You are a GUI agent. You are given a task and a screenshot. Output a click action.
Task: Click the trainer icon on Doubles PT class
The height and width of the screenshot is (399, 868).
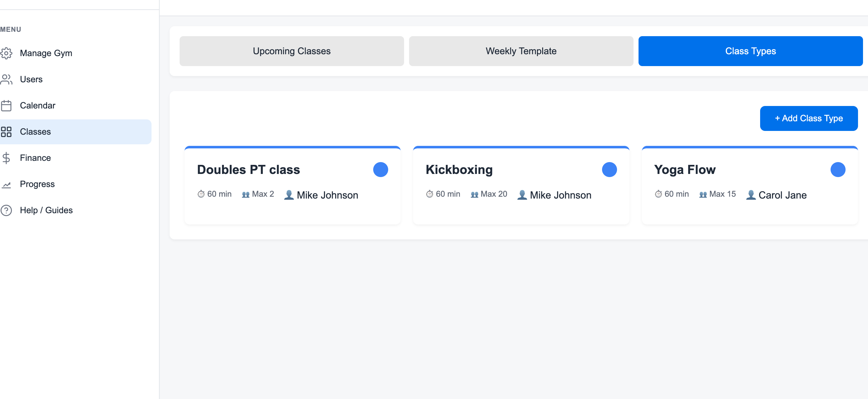click(x=289, y=195)
